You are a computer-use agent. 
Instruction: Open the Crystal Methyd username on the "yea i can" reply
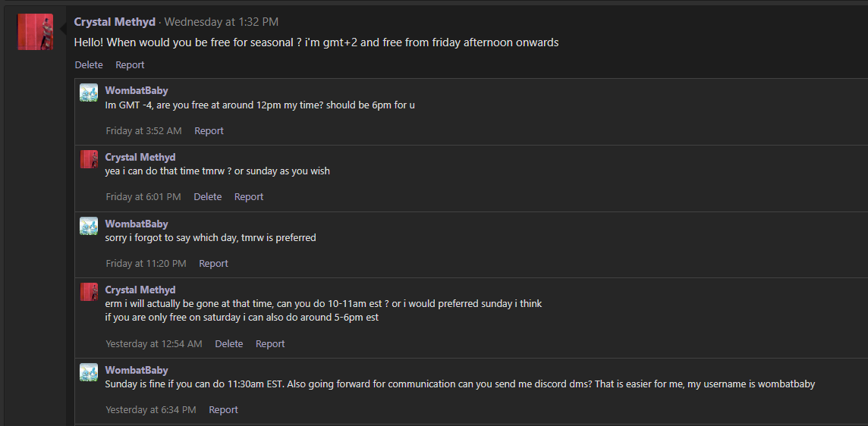[140, 158]
